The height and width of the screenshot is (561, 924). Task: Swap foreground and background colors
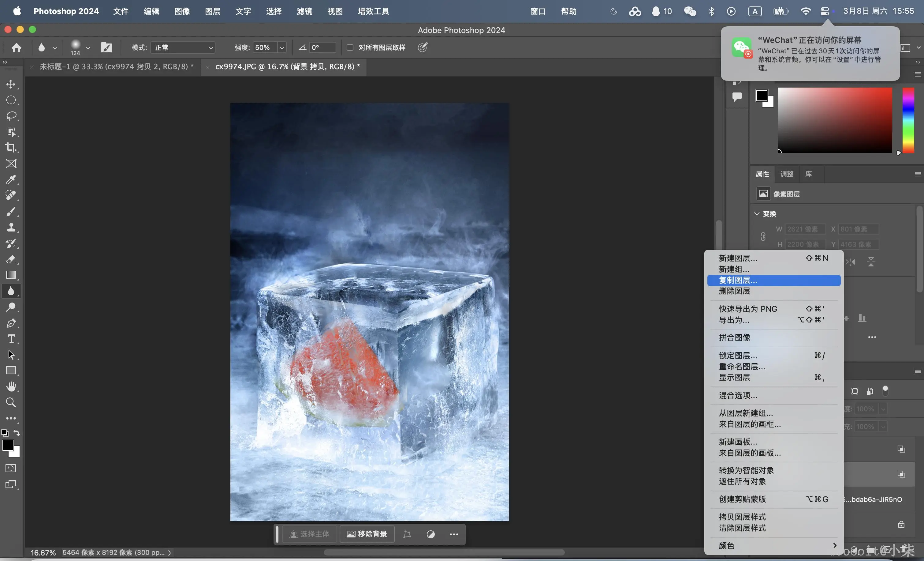[17, 433]
